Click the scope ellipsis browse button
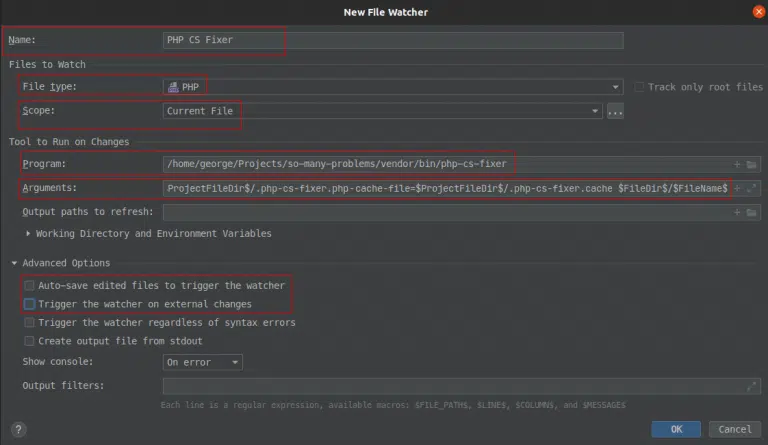Image resolution: width=768 pixels, height=445 pixels. tap(615, 111)
